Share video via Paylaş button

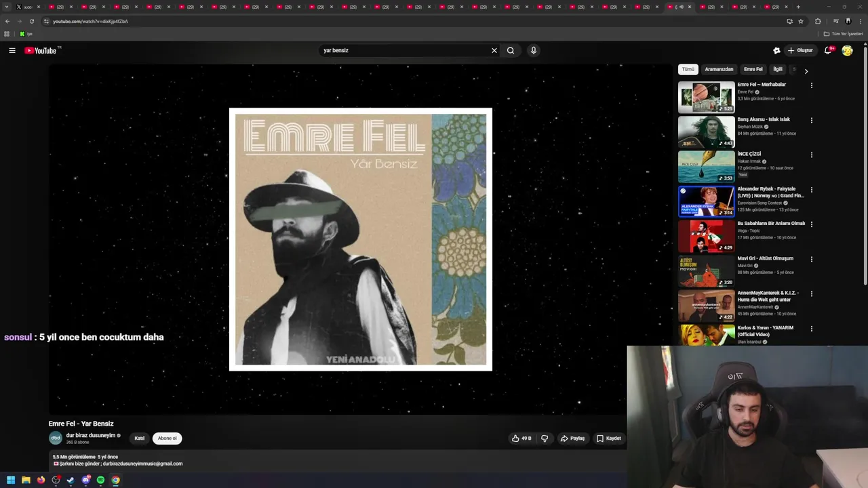point(572,439)
